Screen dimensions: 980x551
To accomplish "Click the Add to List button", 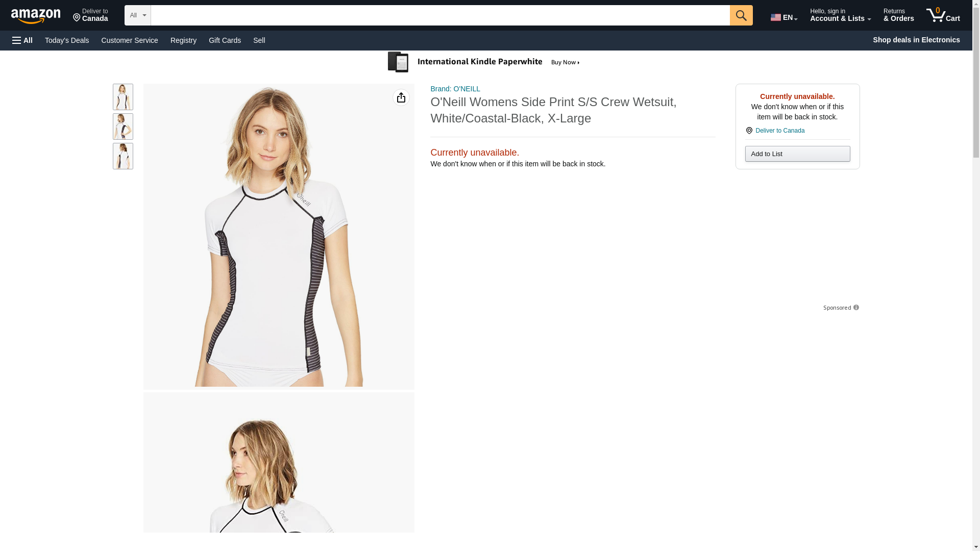I will 797,154.
